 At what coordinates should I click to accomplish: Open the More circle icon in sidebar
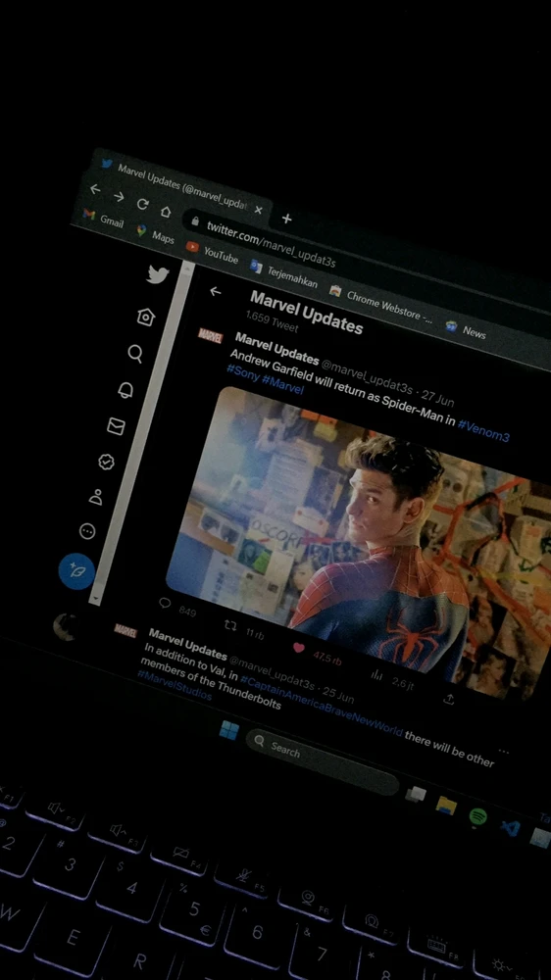pyautogui.click(x=87, y=531)
